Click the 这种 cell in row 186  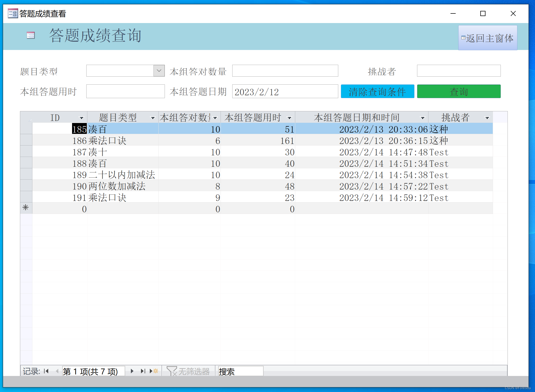(461, 140)
